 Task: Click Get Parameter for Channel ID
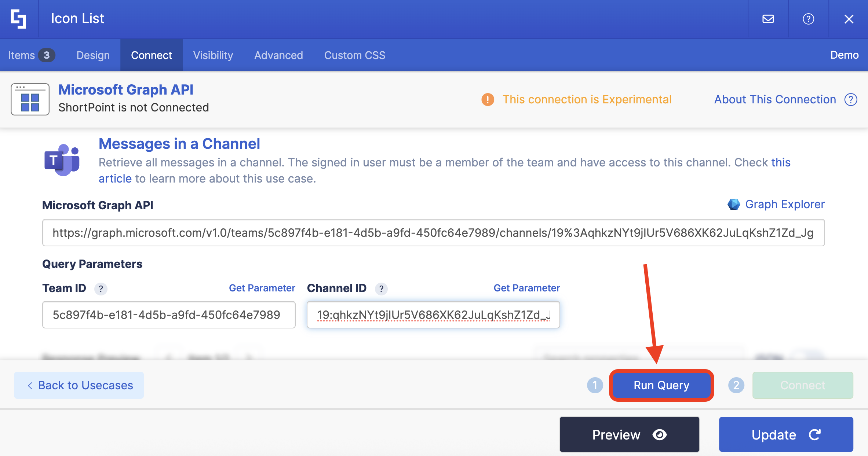(x=526, y=288)
